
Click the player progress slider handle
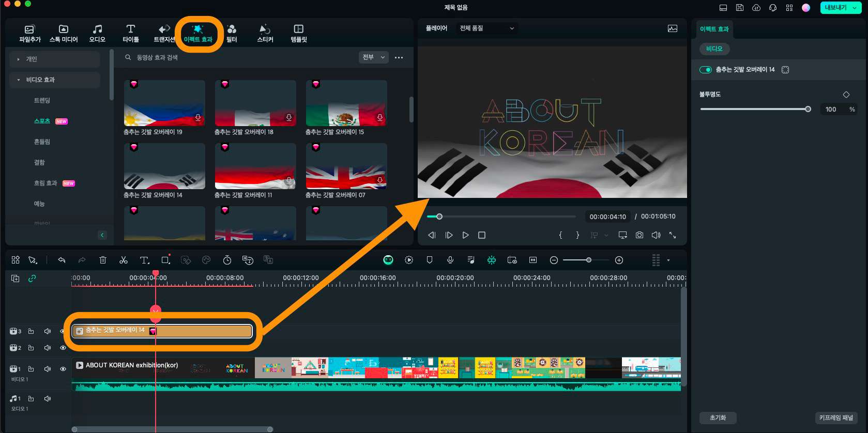tap(439, 216)
